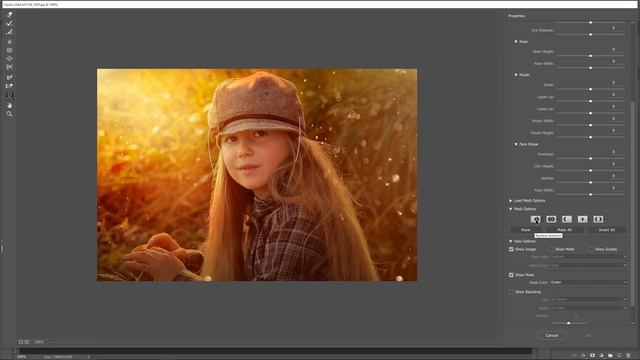Screen dimensions: 640x360
Task: Expand Load Mesh Options section
Action: tap(511, 201)
